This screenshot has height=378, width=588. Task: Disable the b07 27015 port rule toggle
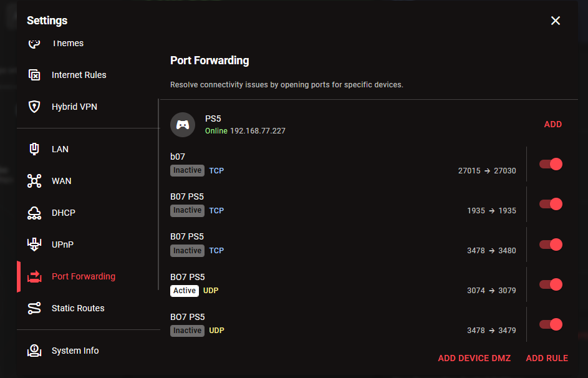[x=551, y=164]
